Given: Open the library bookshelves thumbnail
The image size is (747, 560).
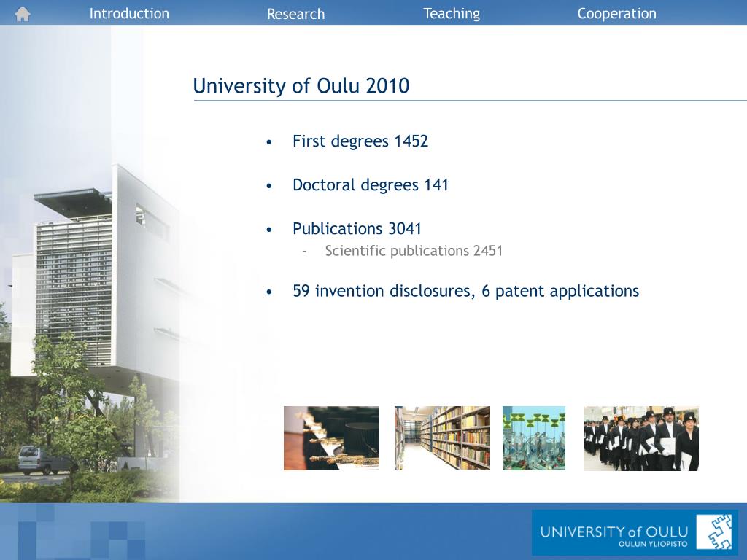Looking at the screenshot, I should pos(443,438).
